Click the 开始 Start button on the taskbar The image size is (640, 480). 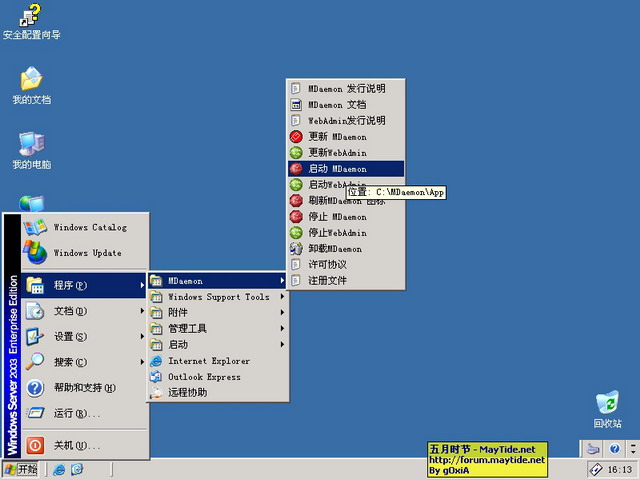[x=21, y=469]
